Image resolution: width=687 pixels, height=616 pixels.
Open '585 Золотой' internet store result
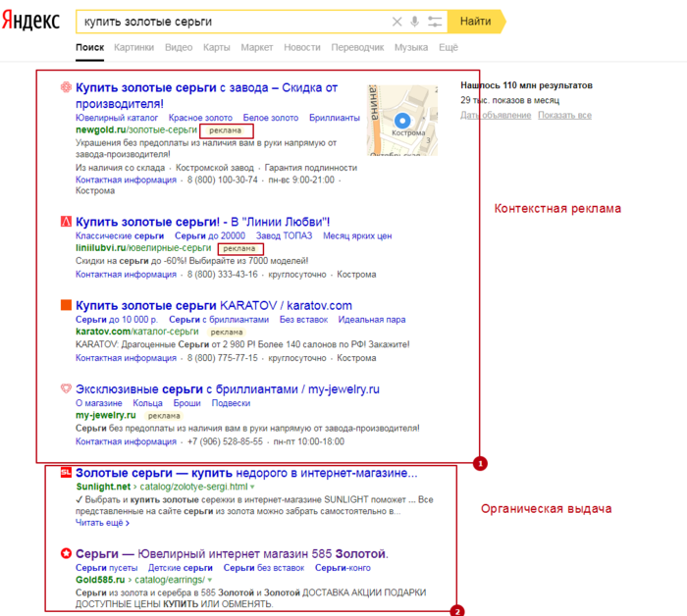[232, 554]
